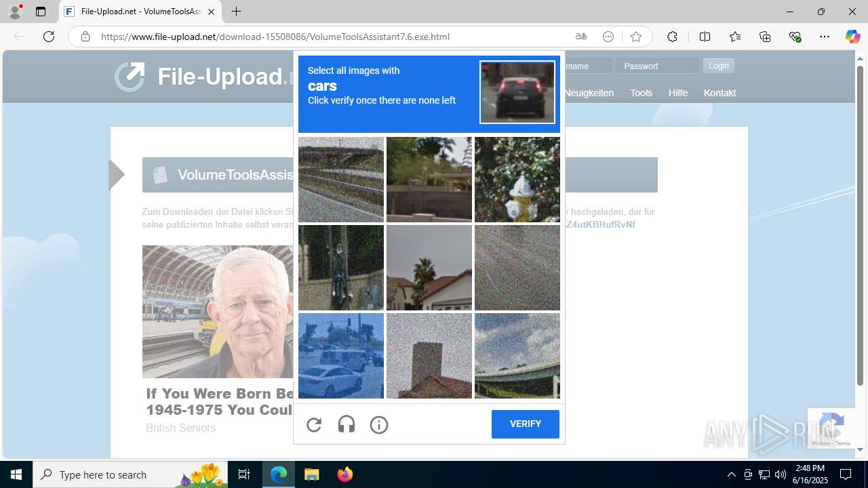Click the British Seniors ad link
Screen dimensions: 868x488
point(181,428)
